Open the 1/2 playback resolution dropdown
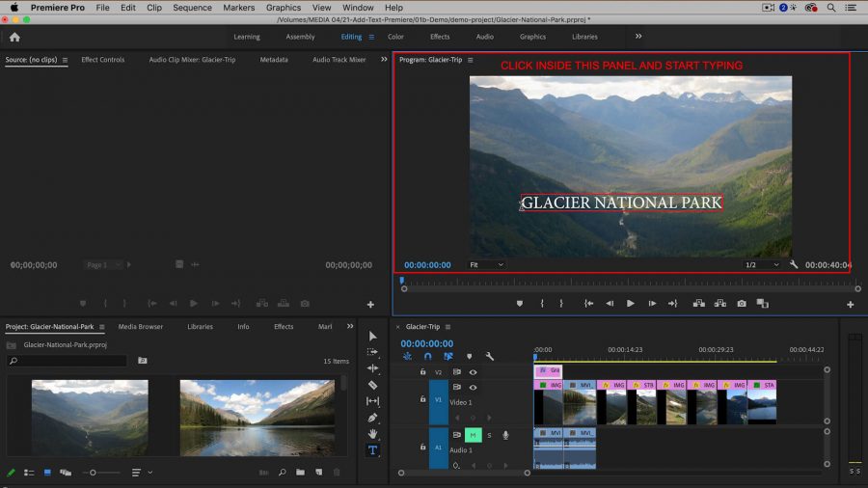The width and height of the screenshot is (868, 488). pos(762,265)
